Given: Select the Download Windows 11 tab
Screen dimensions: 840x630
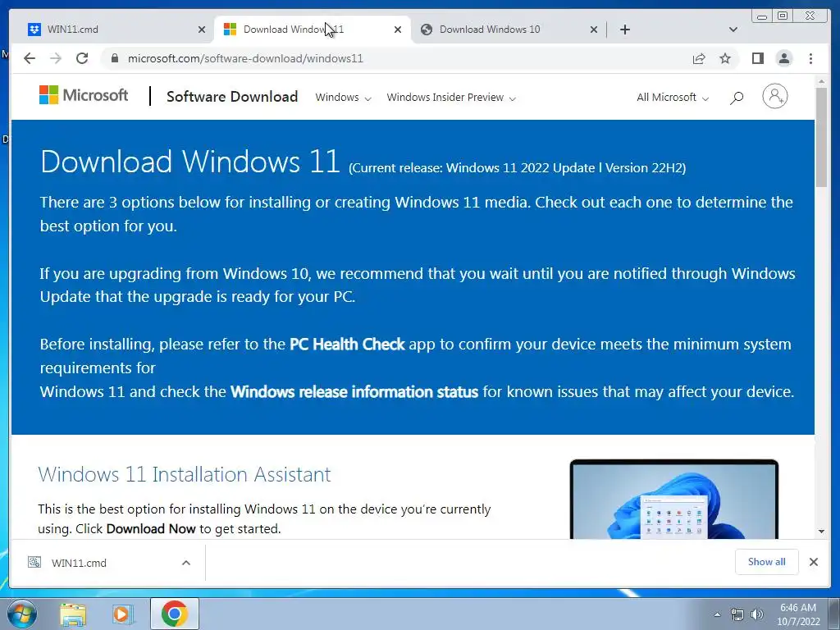Looking at the screenshot, I should tap(313, 30).
